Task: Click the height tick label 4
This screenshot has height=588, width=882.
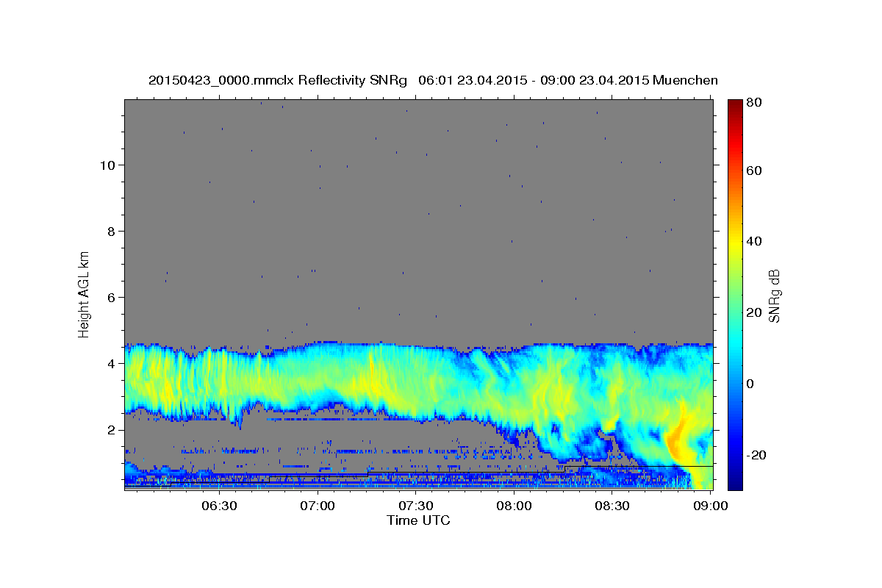Action: (x=111, y=364)
